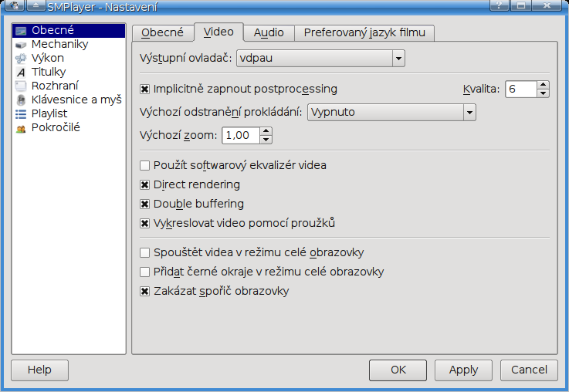Switch to the Audio tab
Image resolution: width=569 pixels, height=392 pixels.
coord(269,32)
